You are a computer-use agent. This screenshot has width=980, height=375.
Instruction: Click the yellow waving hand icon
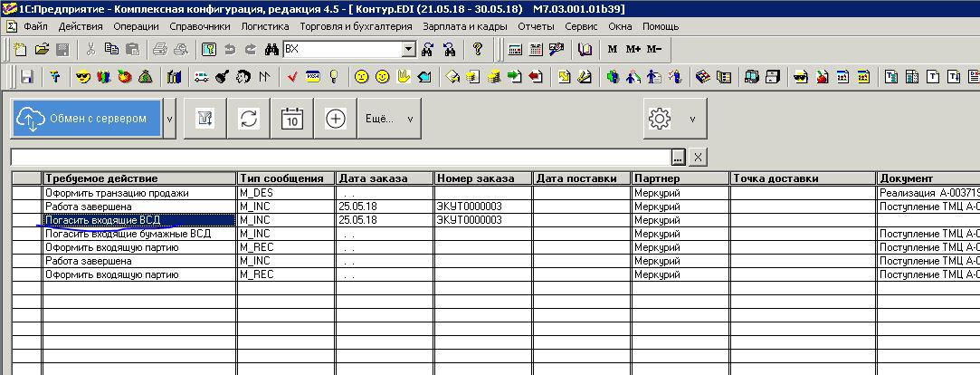point(403,77)
